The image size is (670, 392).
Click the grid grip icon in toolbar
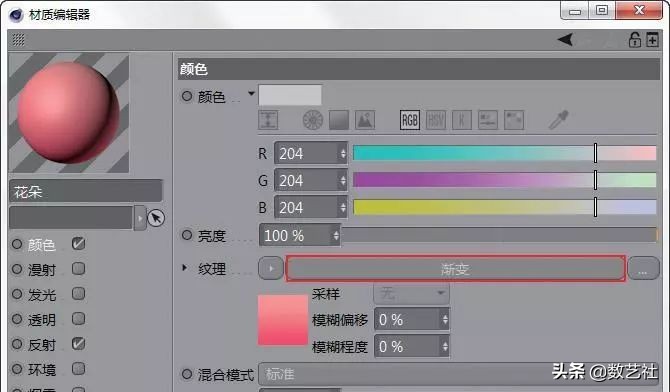[x=18, y=40]
